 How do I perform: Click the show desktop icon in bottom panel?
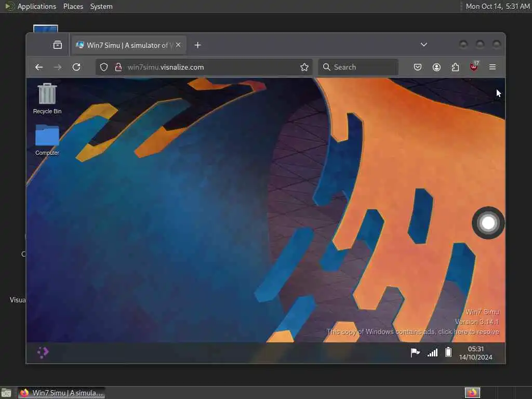point(6,393)
